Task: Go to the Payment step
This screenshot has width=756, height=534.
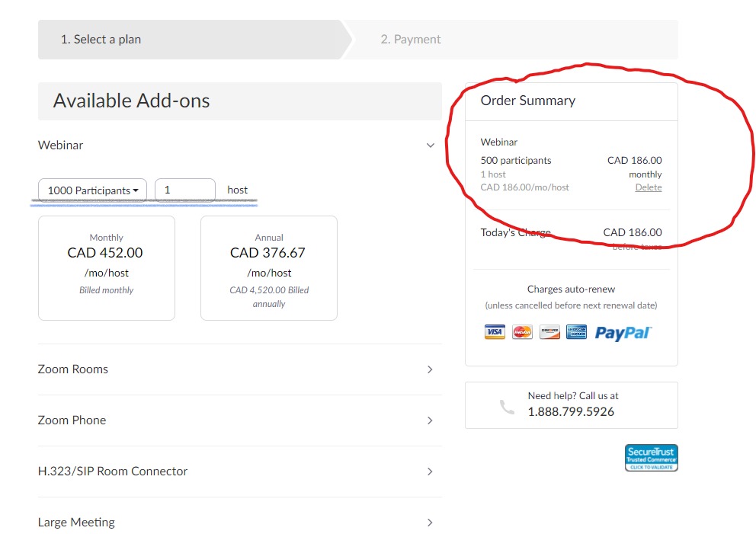Action: click(x=411, y=40)
